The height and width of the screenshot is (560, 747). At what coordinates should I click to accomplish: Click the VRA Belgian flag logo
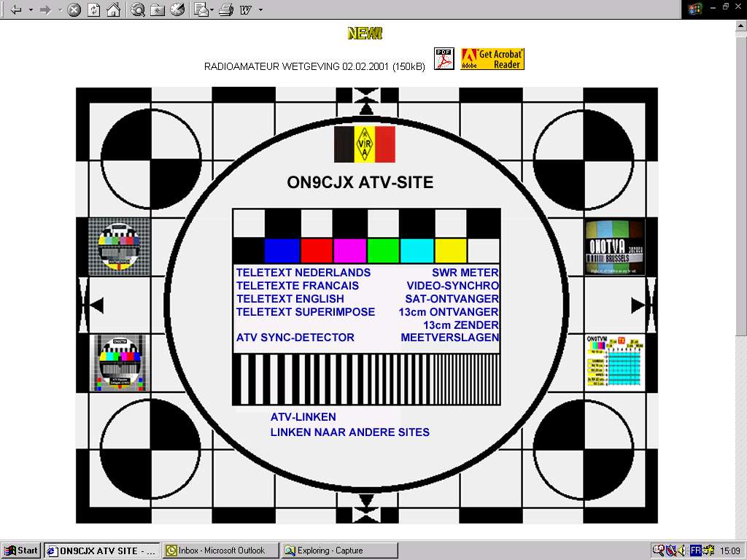click(365, 144)
